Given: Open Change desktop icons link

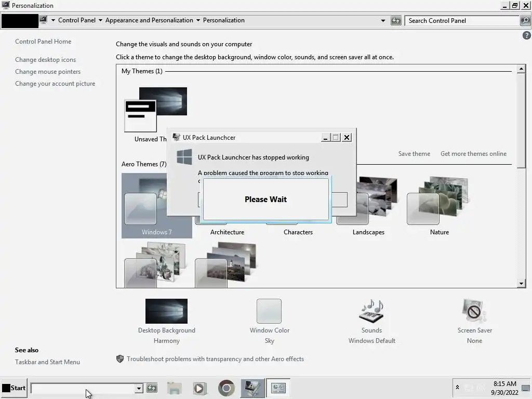Looking at the screenshot, I should [46, 60].
